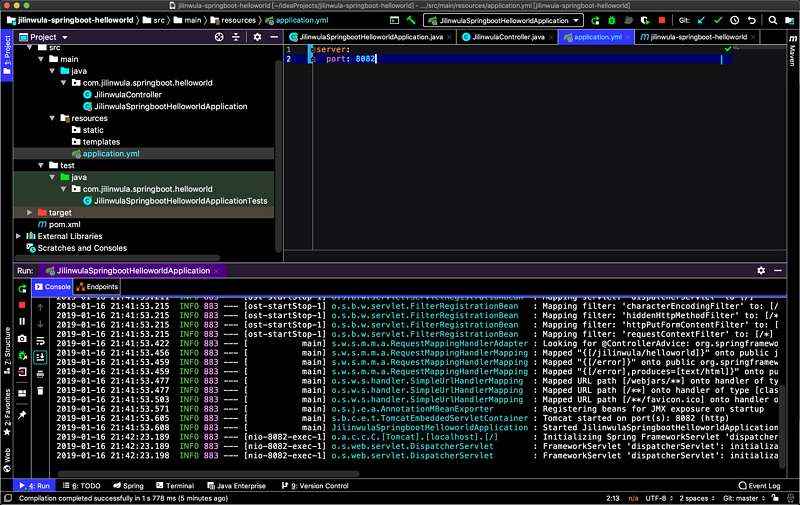Open the Endpoints tab in the Run panel
The width and height of the screenshot is (800, 505).
[97, 287]
